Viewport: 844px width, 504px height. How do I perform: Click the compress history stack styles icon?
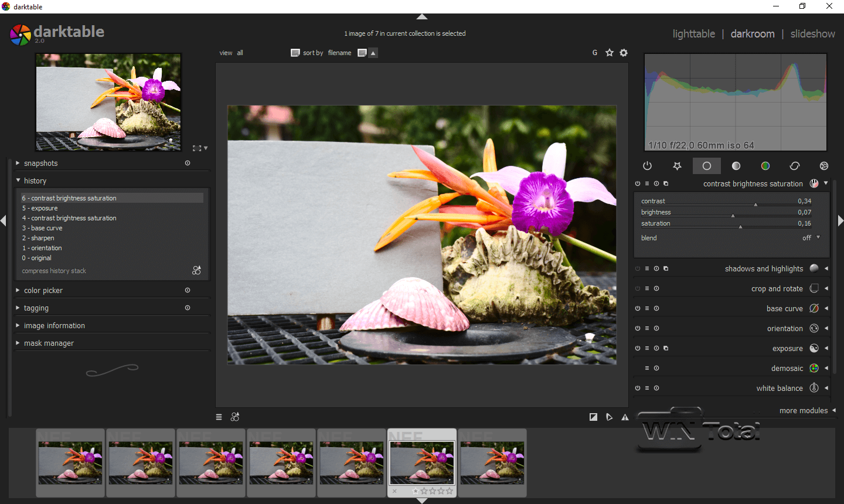coord(196,270)
